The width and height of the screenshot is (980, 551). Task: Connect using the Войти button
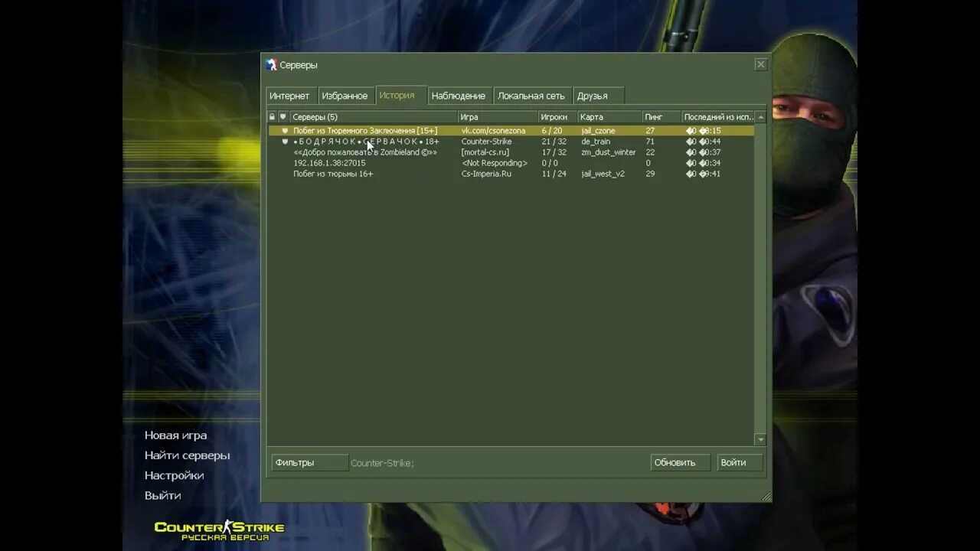tap(740, 462)
